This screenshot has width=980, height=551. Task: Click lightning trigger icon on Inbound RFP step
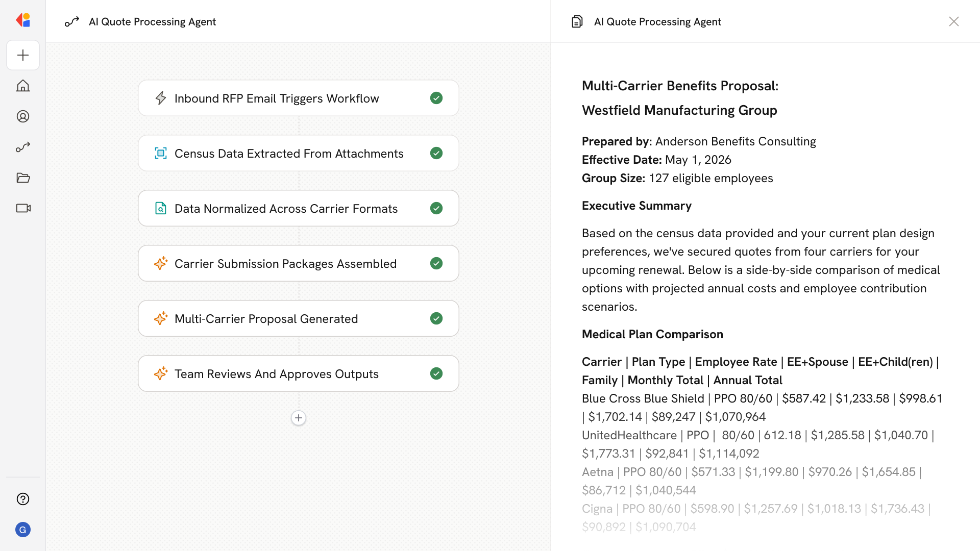point(161,98)
